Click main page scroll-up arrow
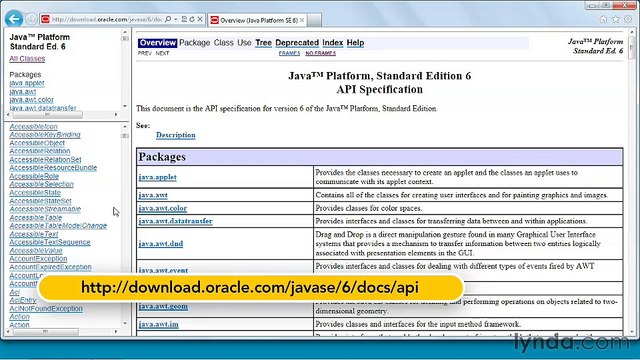 [632, 33]
